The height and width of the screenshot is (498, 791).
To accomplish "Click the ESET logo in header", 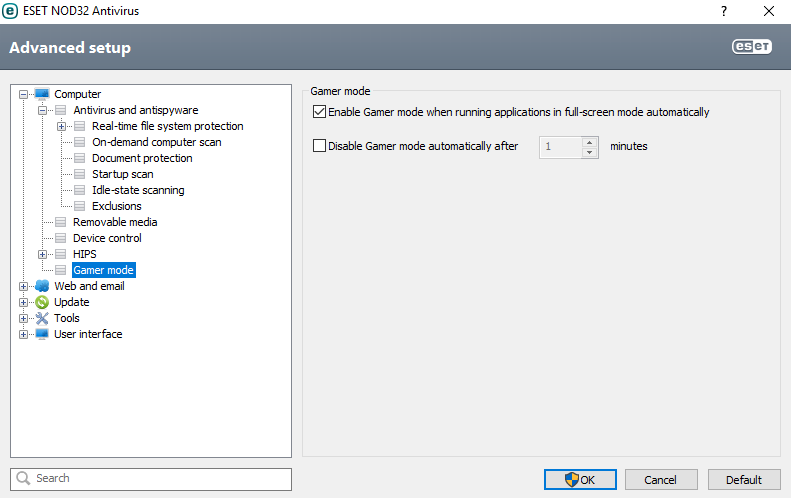I will (752, 47).
